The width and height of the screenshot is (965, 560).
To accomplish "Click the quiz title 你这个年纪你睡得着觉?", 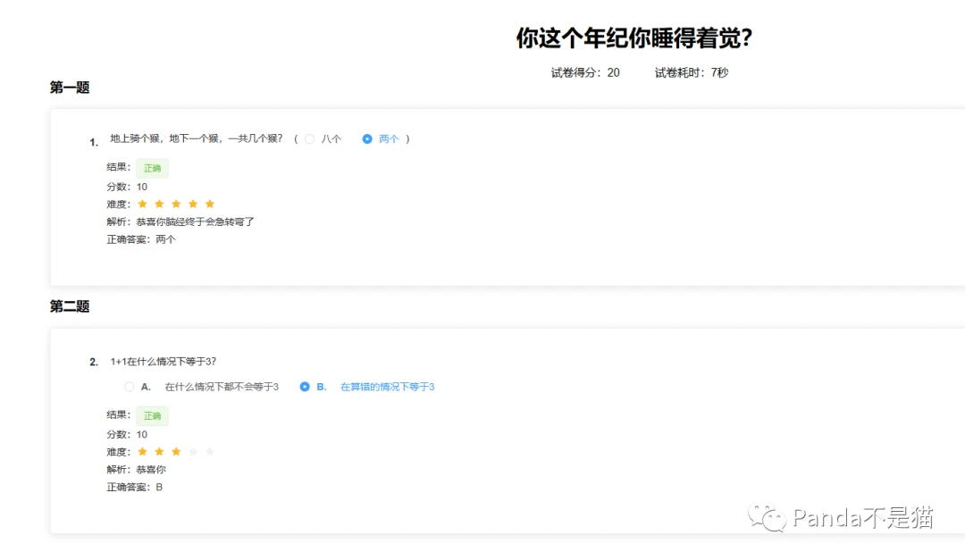I will [x=634, y=38].
